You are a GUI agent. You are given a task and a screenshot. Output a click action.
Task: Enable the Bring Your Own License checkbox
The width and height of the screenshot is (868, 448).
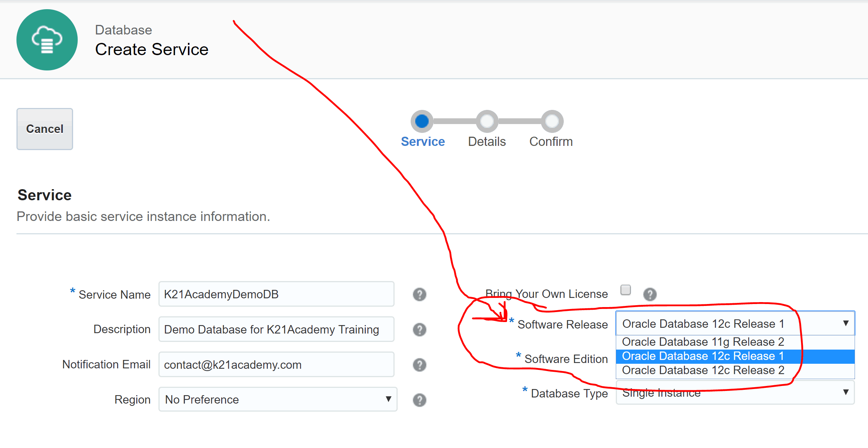tap(625, 290)
